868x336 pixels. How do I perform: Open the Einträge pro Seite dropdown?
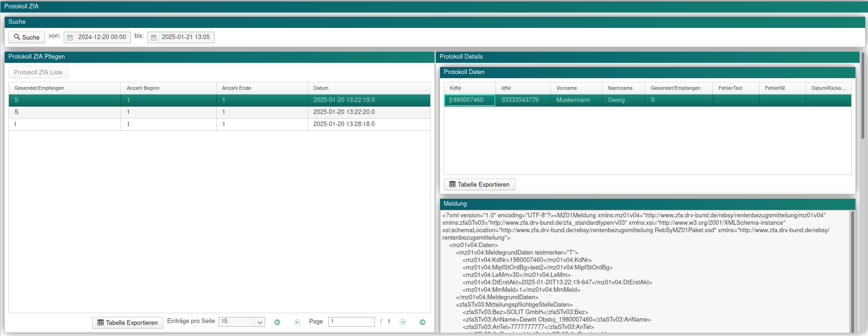pos(242,322)
